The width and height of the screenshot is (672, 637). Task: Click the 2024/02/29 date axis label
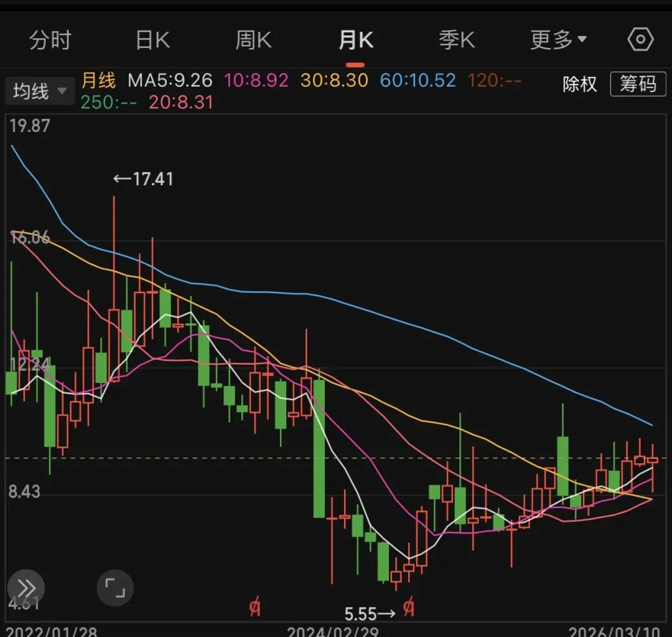coord(332,631)
